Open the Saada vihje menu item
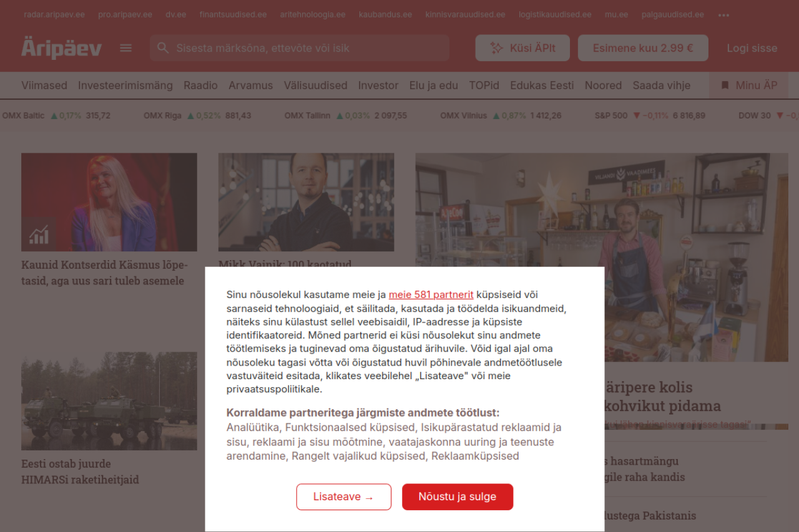The height and width of the screenshot is (532, 799). click(x=662, y=85)
